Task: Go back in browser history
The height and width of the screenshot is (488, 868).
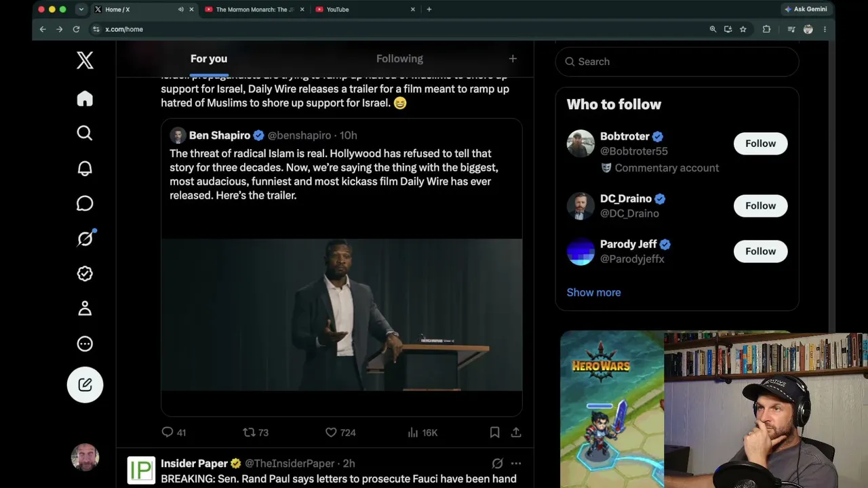Action: coord(43,29)
